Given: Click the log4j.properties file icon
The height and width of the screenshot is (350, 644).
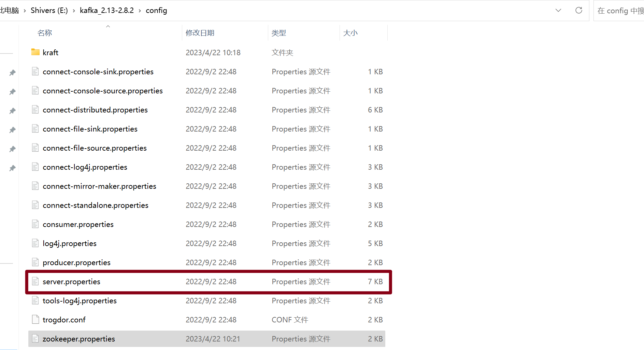Looking at the screenshot, I should coord(35,243).
